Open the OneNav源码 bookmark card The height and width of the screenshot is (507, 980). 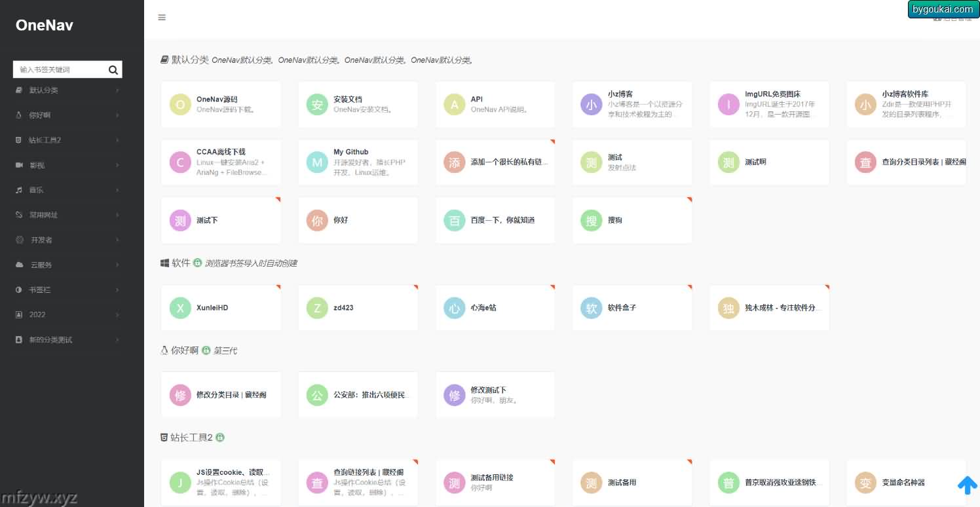click(x=221, y=104)
